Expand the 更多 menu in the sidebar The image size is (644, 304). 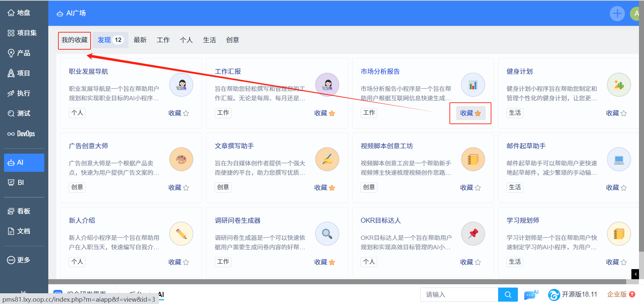click(19, 260)
